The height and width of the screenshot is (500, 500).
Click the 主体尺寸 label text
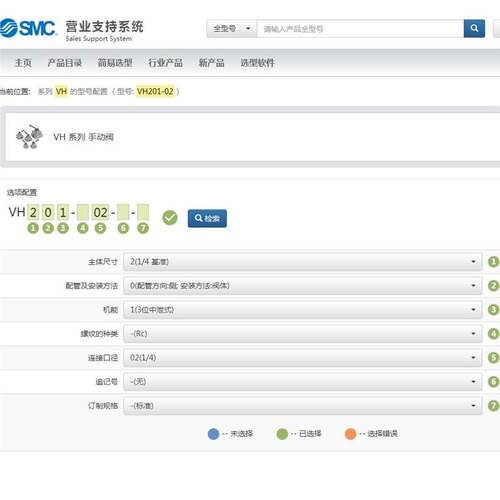click(103, 262)
